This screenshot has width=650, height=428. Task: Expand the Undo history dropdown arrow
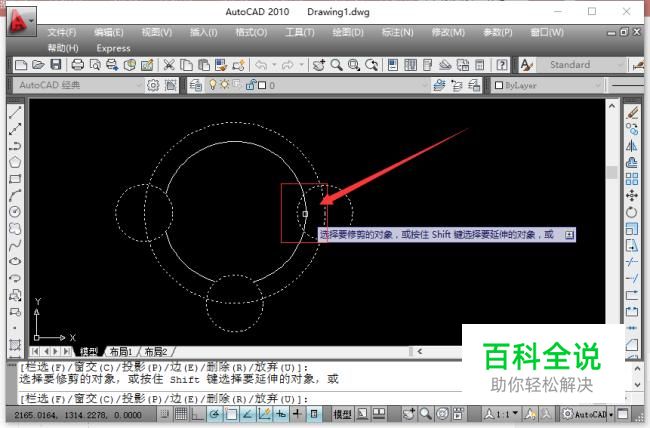point(274,65)
